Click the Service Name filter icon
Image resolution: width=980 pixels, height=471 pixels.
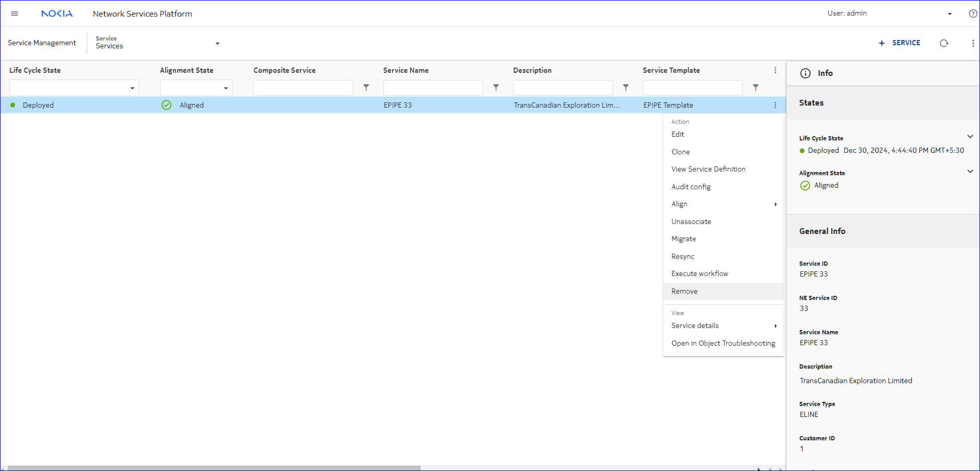coord(496,88)
